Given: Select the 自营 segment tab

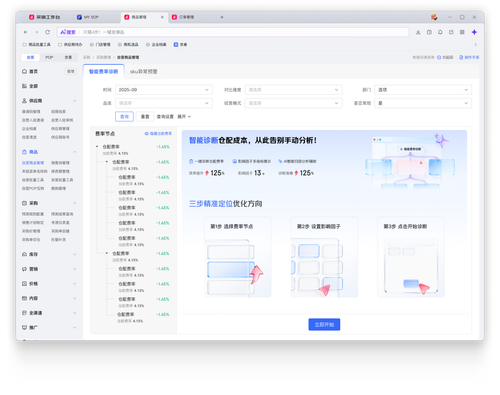Looking at the screenshot, I should tap(31, 57).
